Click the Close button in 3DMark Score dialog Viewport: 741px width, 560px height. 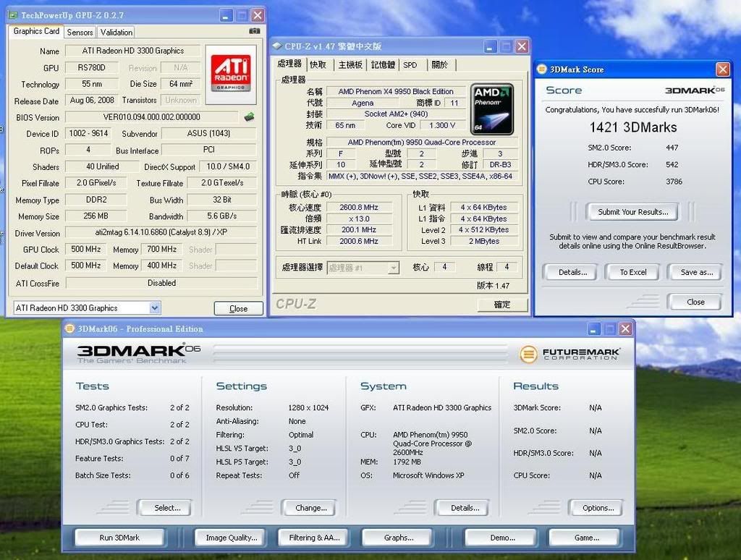pyautogui.click(x=695, y=302)
